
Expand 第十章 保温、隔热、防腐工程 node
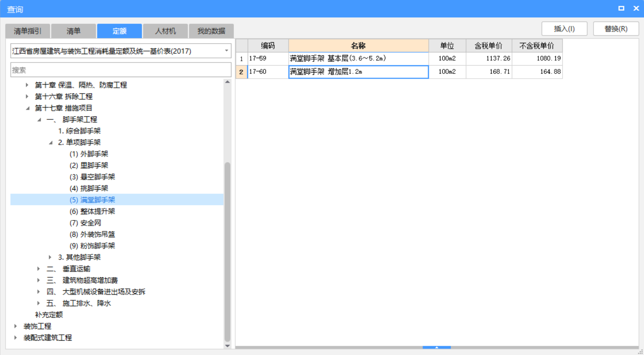tap(27, 85)
